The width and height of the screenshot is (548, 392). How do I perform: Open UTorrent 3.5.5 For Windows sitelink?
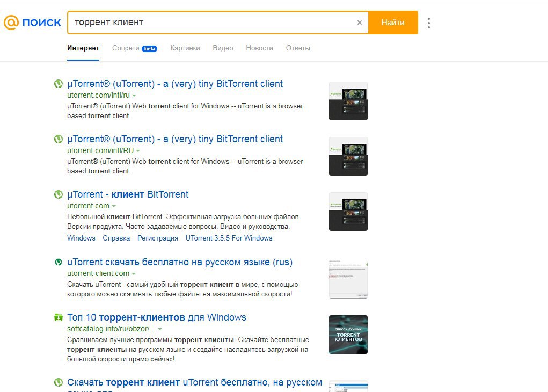[229, 238]
